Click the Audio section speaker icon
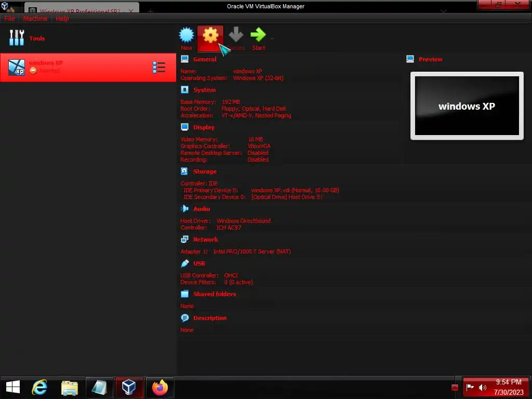532x399 pixels. click(184, 209)
